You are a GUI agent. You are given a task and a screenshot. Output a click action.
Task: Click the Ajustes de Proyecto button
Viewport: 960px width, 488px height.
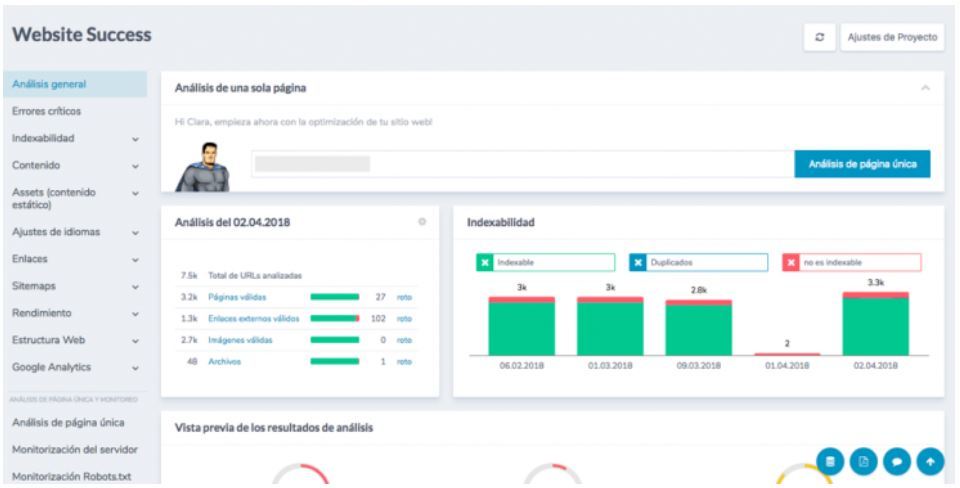(x=892, y=37)
